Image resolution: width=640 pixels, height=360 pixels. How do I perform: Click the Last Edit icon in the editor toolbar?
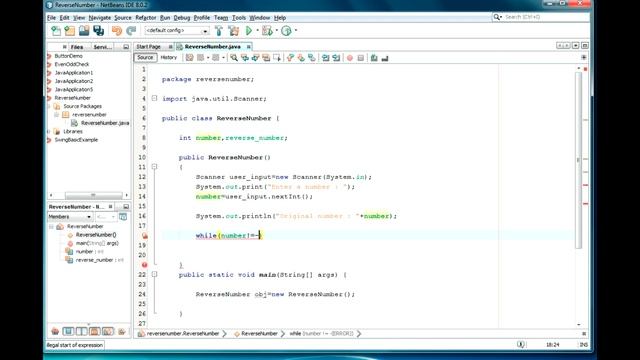point(189,58)
